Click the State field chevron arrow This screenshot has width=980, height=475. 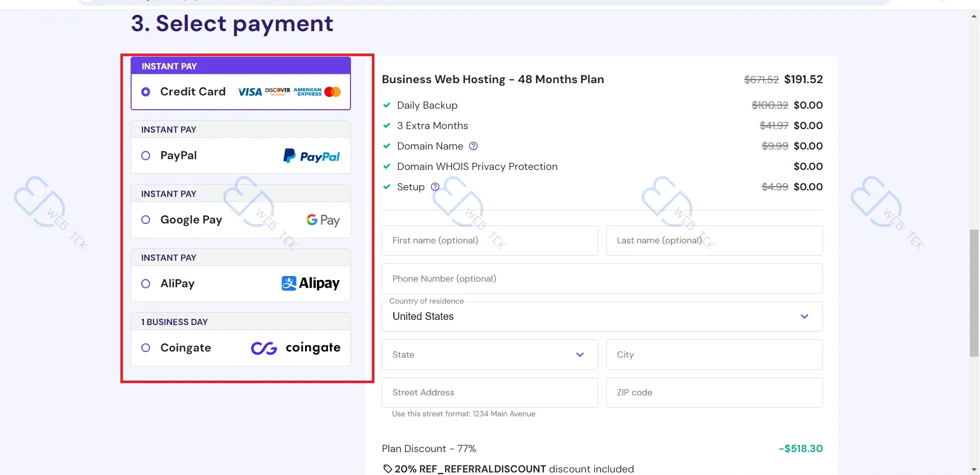coord(580,355)
